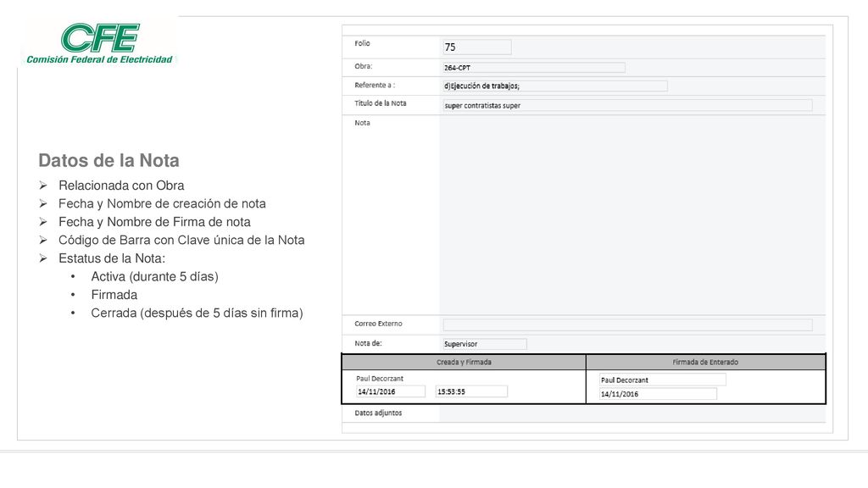
Task: Click the Paul Decorzant name under Creada y Firmada
Action: coord(380,379)
